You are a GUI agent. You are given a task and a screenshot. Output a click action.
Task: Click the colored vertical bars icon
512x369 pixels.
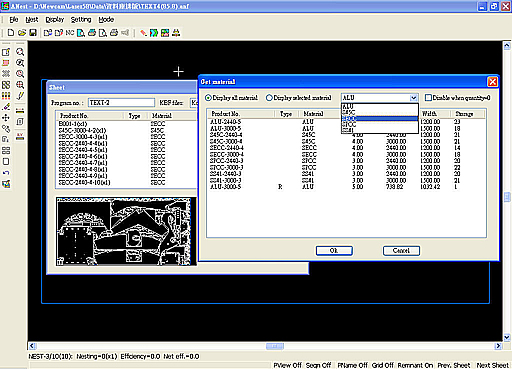pos(6,96)
